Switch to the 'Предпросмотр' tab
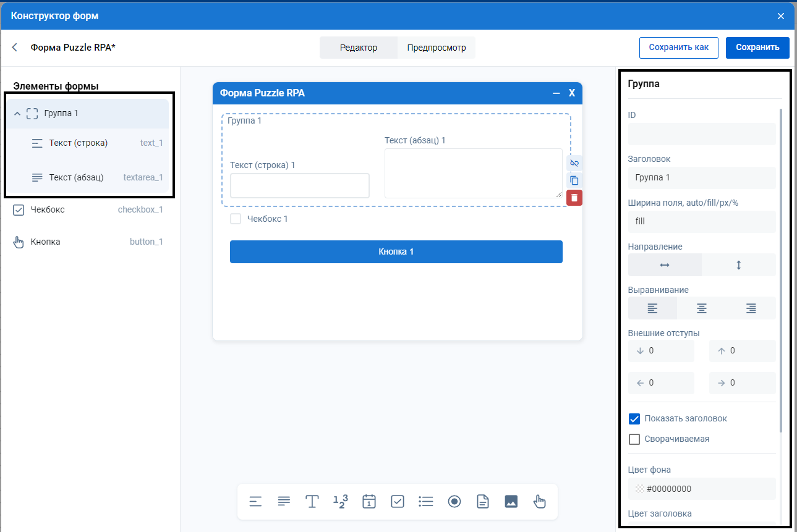Viewport: 797px width, 532px height. 436,48
